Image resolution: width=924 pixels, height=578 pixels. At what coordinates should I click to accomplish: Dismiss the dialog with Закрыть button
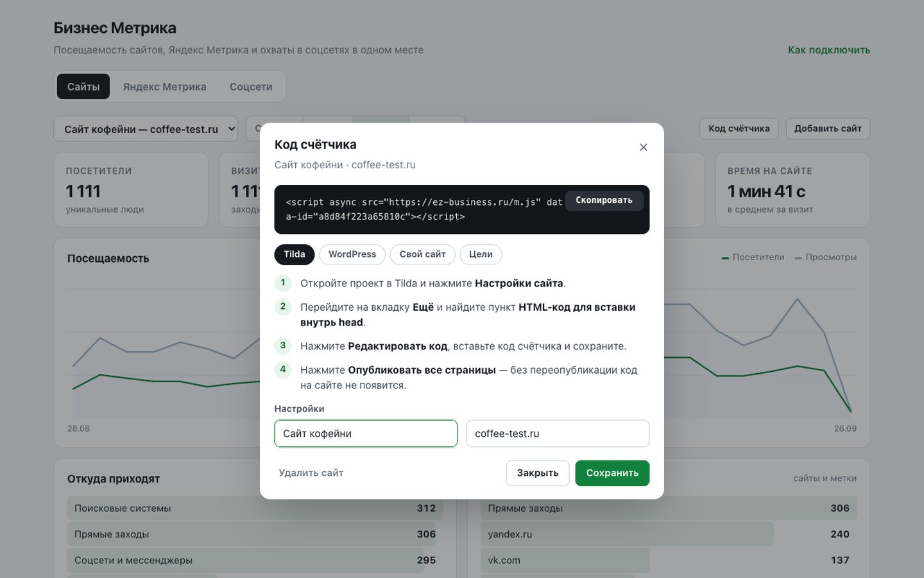[x=538, y=473]
